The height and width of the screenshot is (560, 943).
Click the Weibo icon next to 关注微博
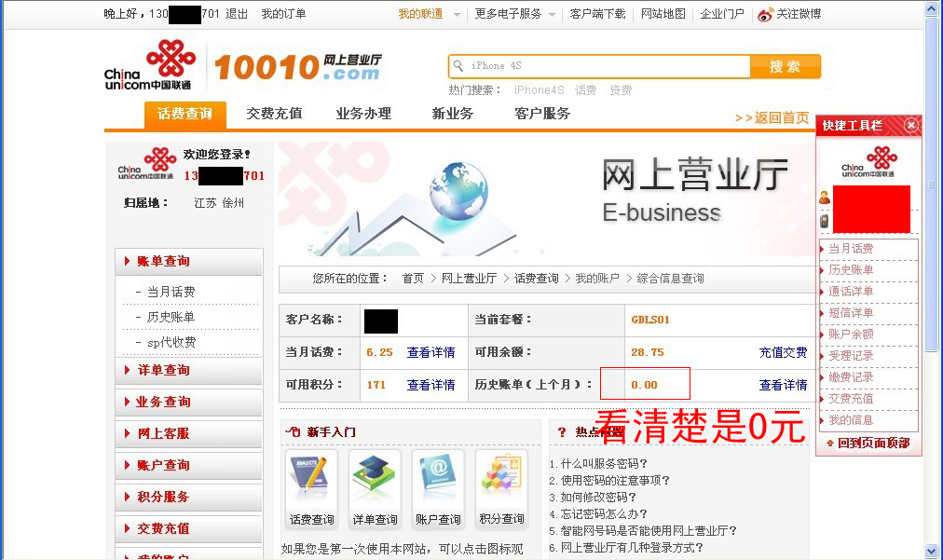765,14
